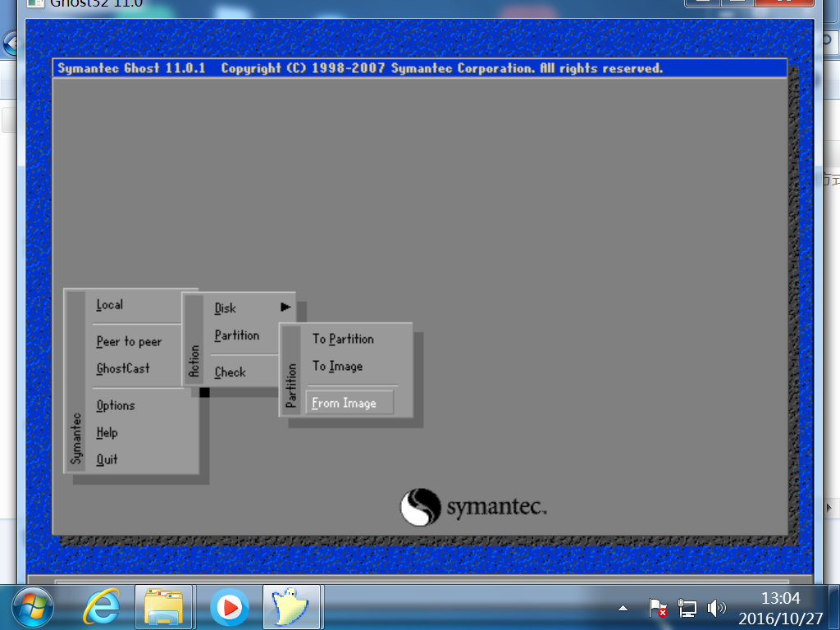Click Help menu entry
This screenshot has height=630, width=840.
pos(107,432)
